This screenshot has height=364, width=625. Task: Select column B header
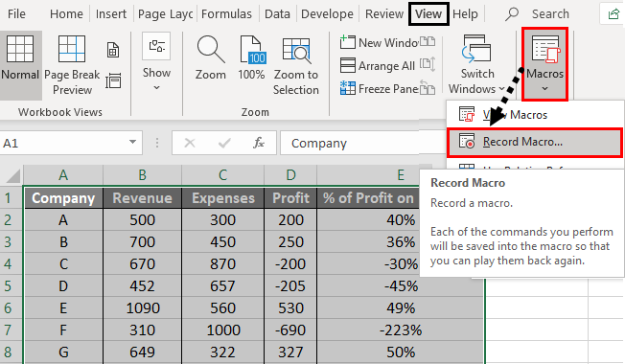142,175
